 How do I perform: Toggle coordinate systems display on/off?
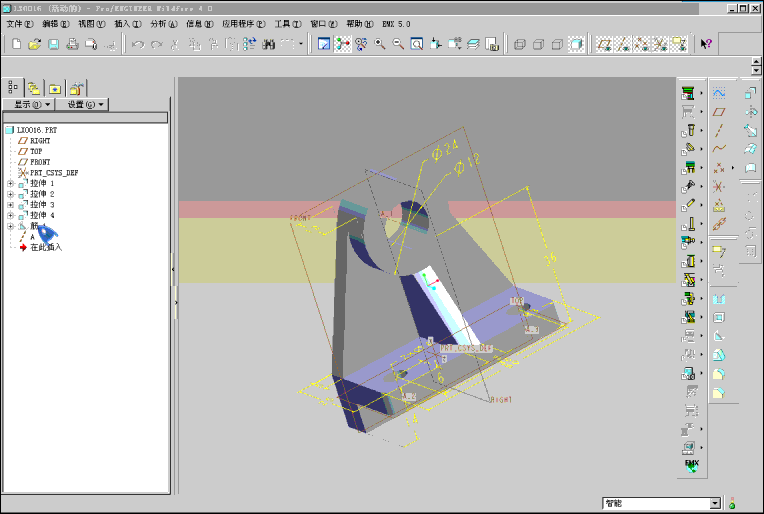660,44
